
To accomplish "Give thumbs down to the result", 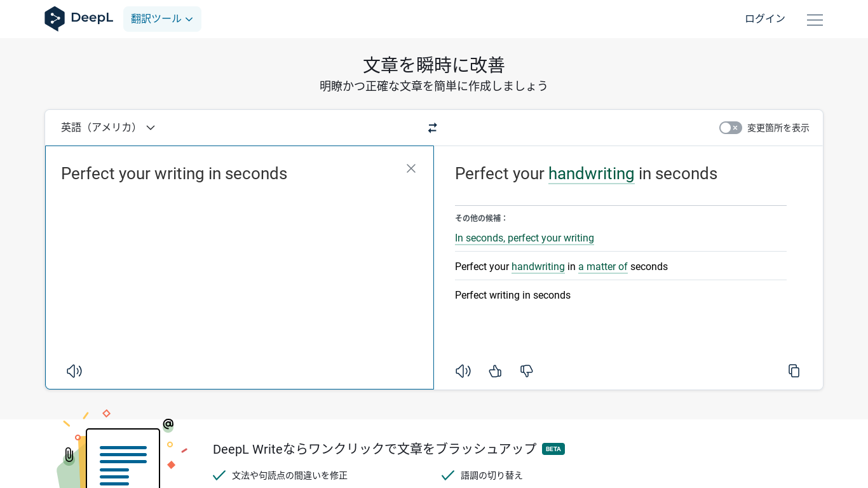I will 527,371.
